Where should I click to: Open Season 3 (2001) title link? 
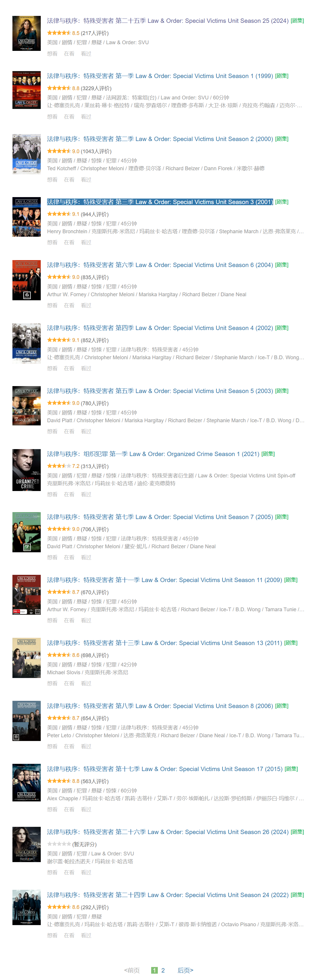tap(160, 202)
